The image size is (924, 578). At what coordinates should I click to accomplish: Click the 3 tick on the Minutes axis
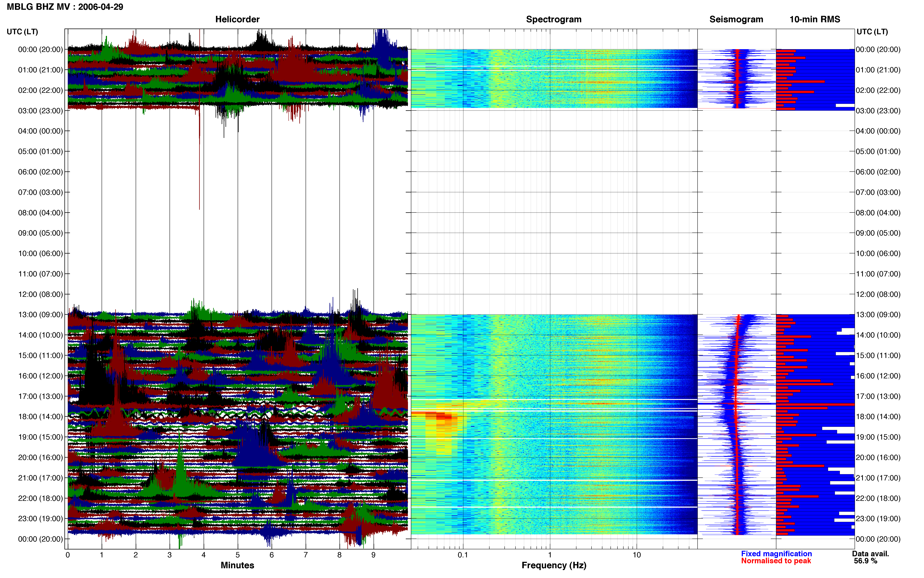[170, 555]
